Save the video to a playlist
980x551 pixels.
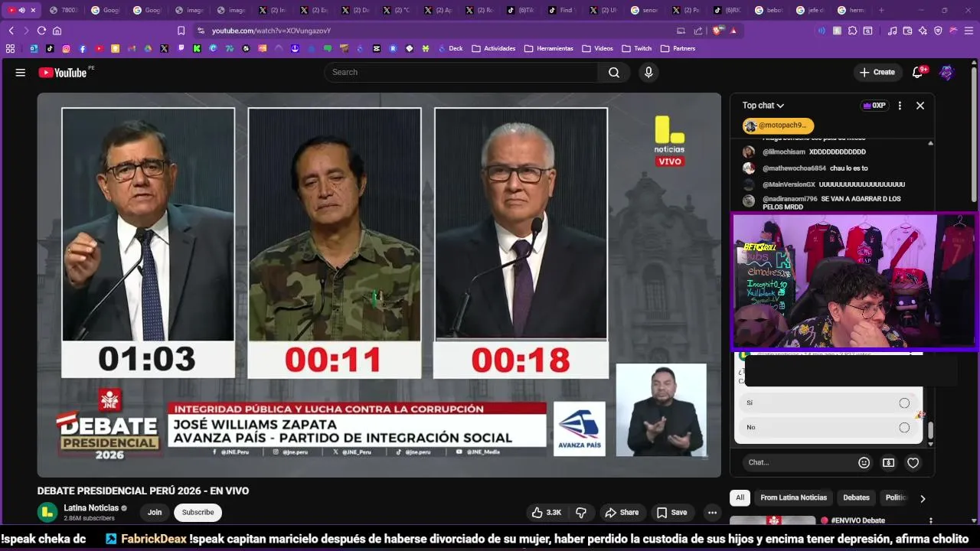tap(671, 513)
